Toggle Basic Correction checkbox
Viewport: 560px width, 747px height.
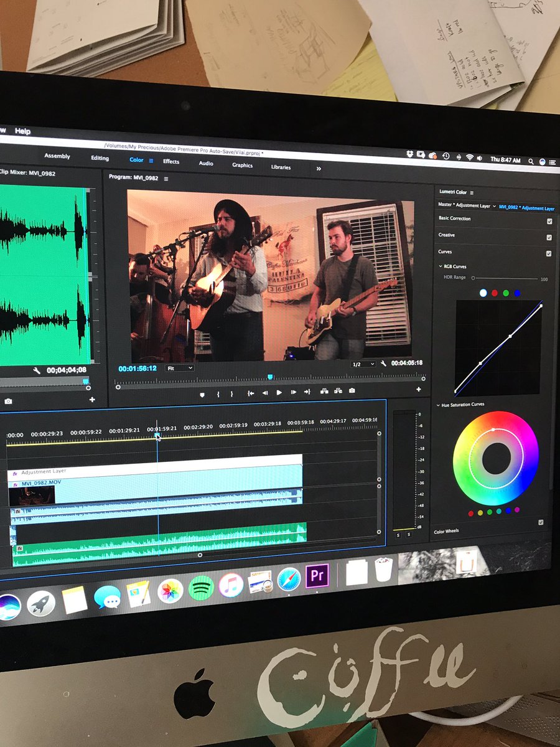pos(549,221)
